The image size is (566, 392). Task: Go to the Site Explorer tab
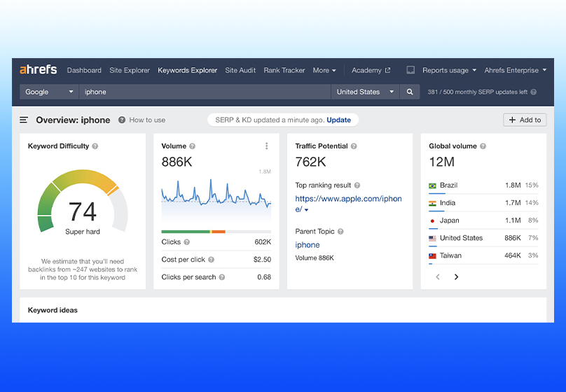130,70
